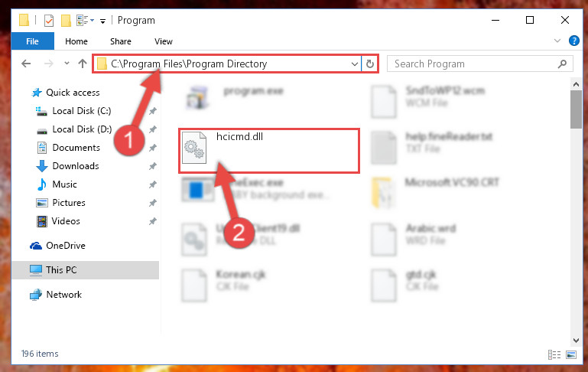The height and width of the screenshot is (372, 588).
Task: Unpin Videos from Quick access
Action: click(153, 221)
